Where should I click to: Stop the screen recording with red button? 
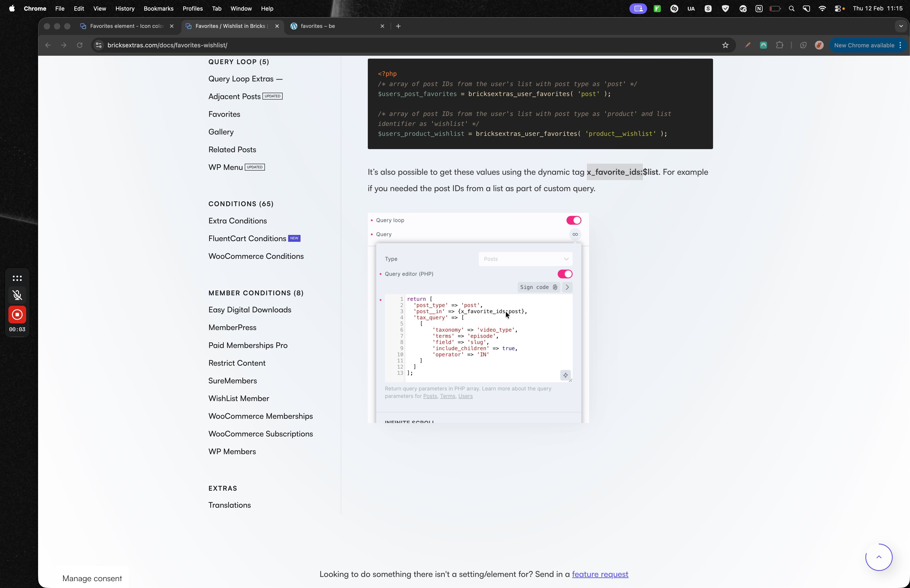coord(17,315)
